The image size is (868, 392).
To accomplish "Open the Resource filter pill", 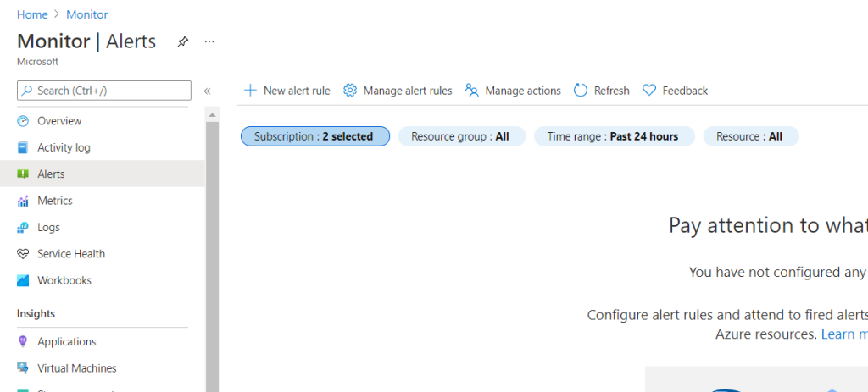I will click(750, 136).
